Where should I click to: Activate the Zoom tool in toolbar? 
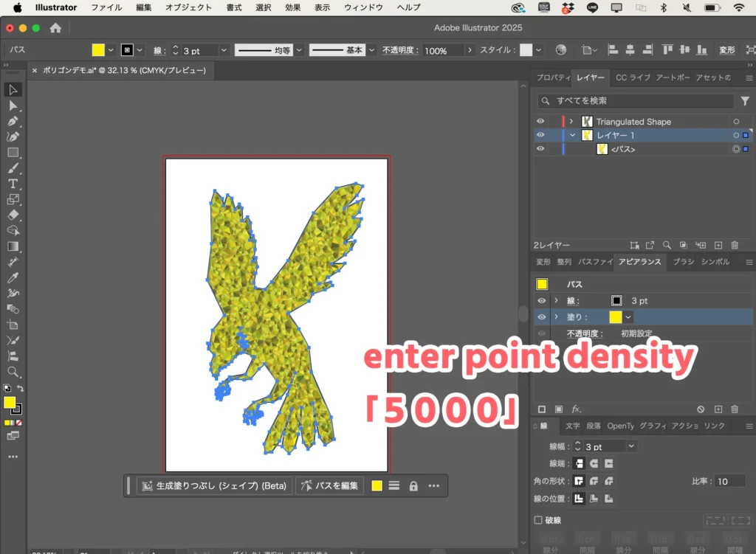[x=13, y=372]
